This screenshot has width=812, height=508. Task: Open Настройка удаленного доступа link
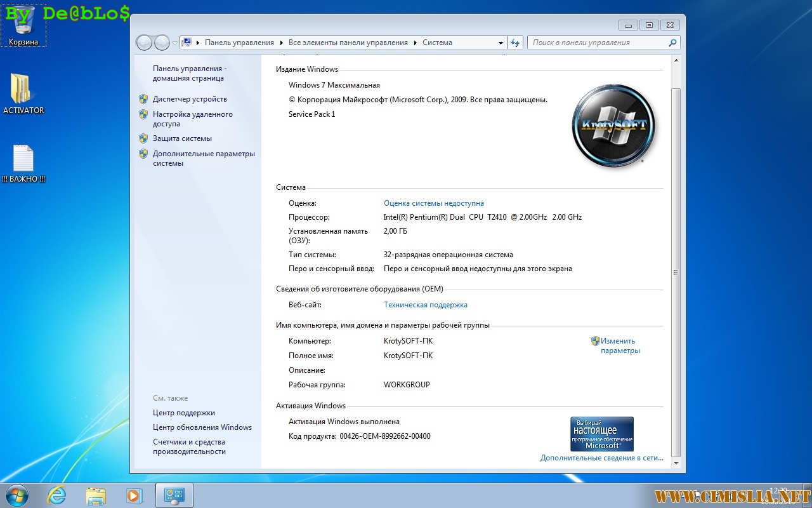pos(193,119)
